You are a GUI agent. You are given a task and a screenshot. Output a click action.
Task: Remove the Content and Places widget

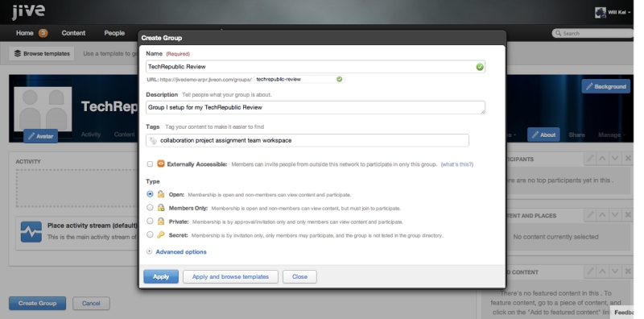tap(628, 215)
